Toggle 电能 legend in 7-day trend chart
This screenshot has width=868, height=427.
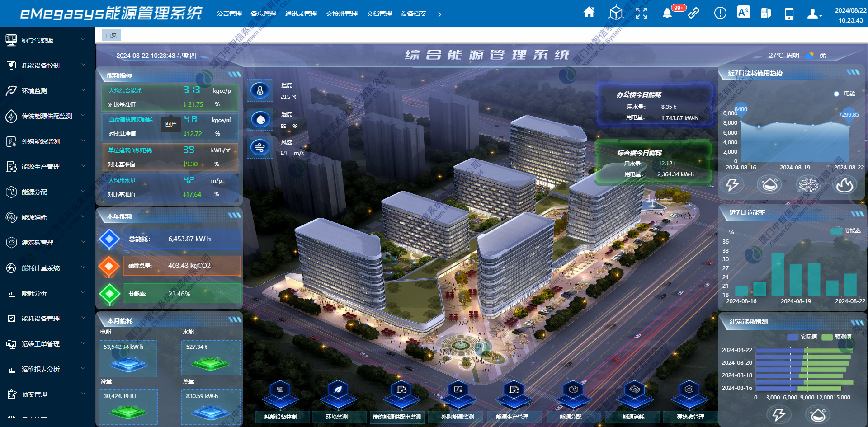(844, 94)
